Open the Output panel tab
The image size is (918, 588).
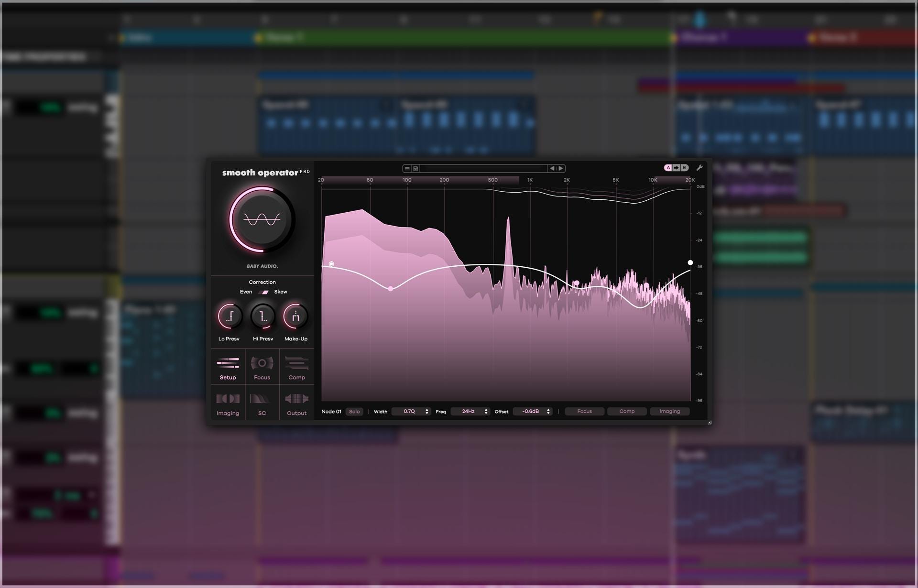point(296,403)
